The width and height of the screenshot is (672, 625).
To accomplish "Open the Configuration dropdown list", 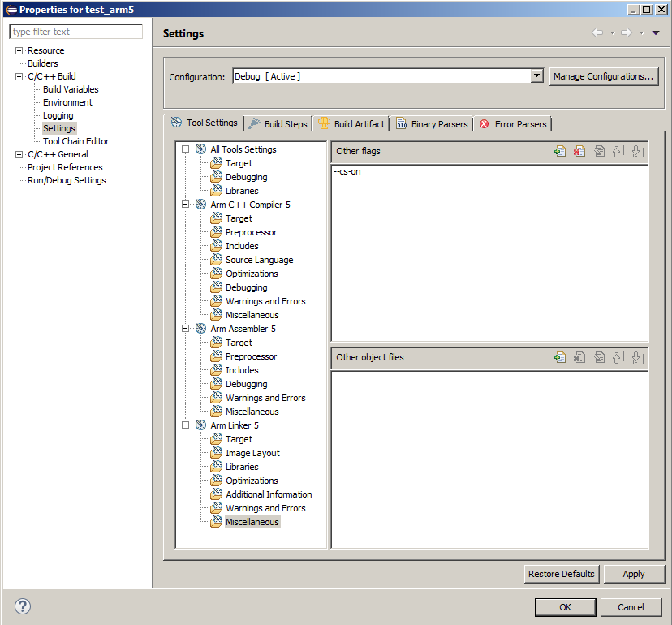I will coord(537,75).
